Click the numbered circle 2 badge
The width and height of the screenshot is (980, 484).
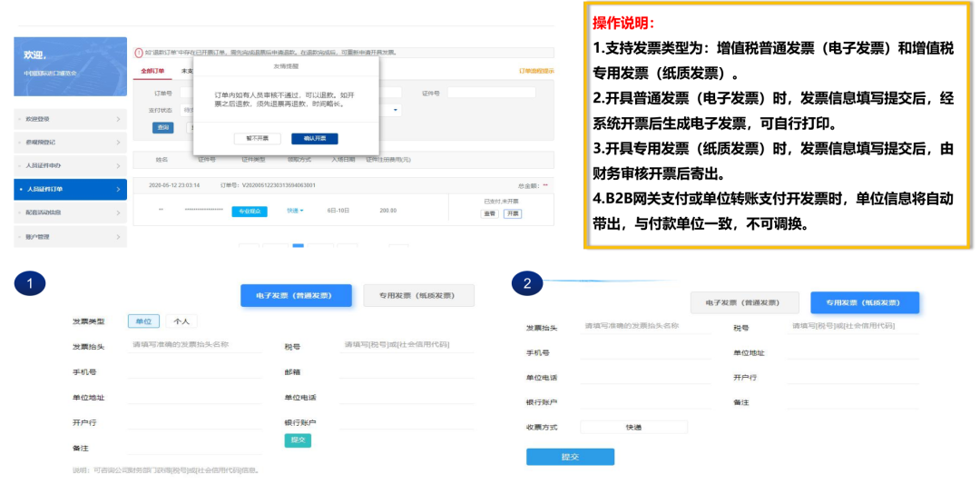[x=527, y=283]
